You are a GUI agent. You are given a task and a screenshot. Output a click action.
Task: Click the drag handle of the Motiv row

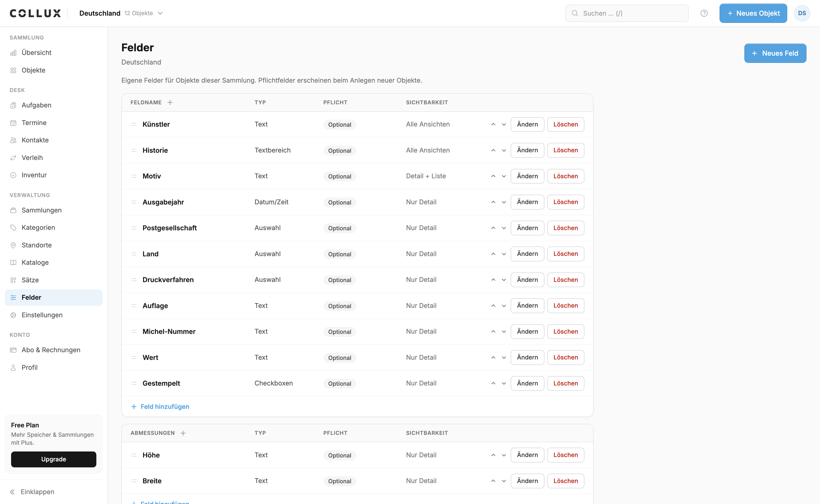click(x=134, y=176)
